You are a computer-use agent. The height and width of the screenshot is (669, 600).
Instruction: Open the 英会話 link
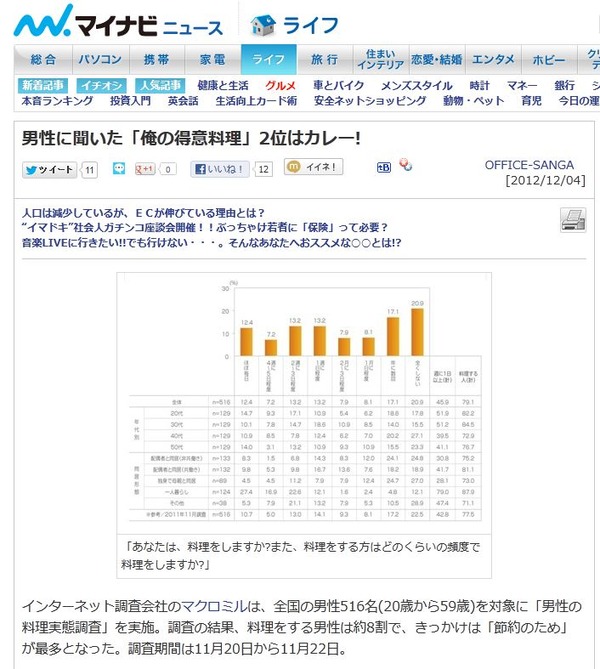point(183,101)
